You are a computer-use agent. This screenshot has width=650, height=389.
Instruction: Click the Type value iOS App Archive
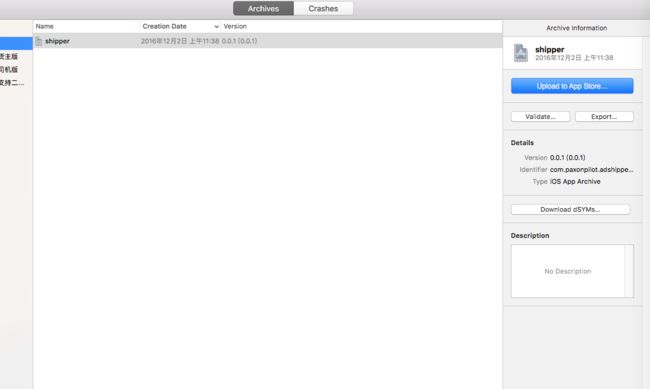pos(575,182)
